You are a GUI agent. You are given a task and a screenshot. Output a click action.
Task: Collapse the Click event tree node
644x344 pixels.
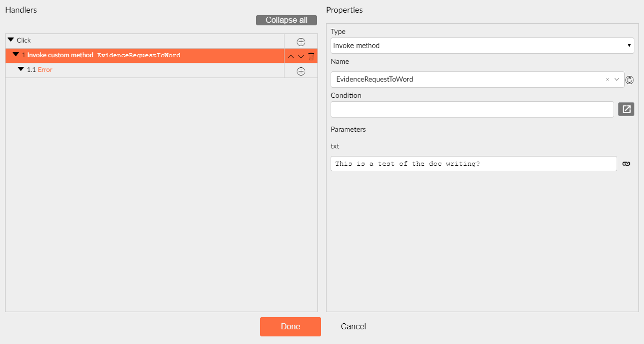click(x=11, y=40)
